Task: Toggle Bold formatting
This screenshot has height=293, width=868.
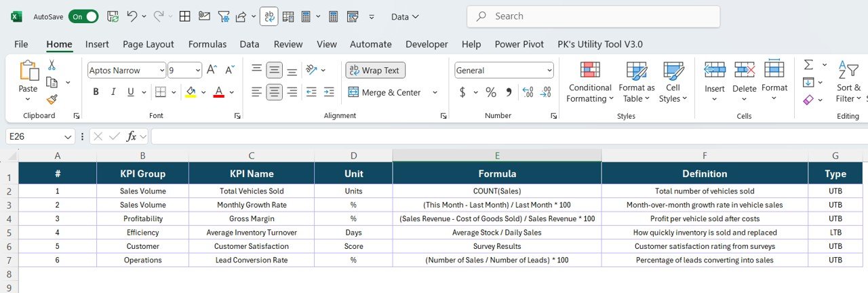Action: (96, 92)
